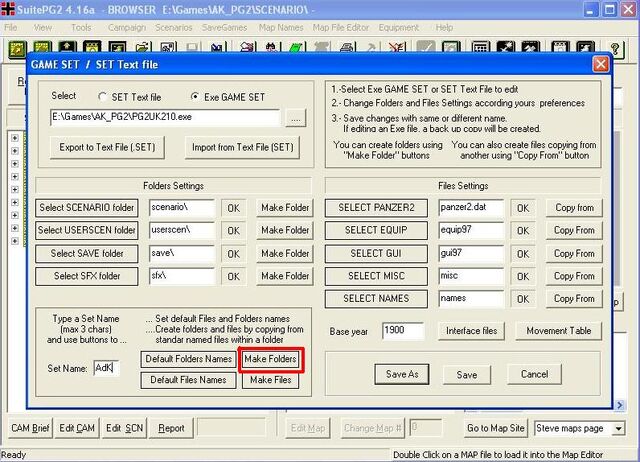Click the Set Name input field
The height and width of the screenshot is (462, 640).
click(106, 368)
